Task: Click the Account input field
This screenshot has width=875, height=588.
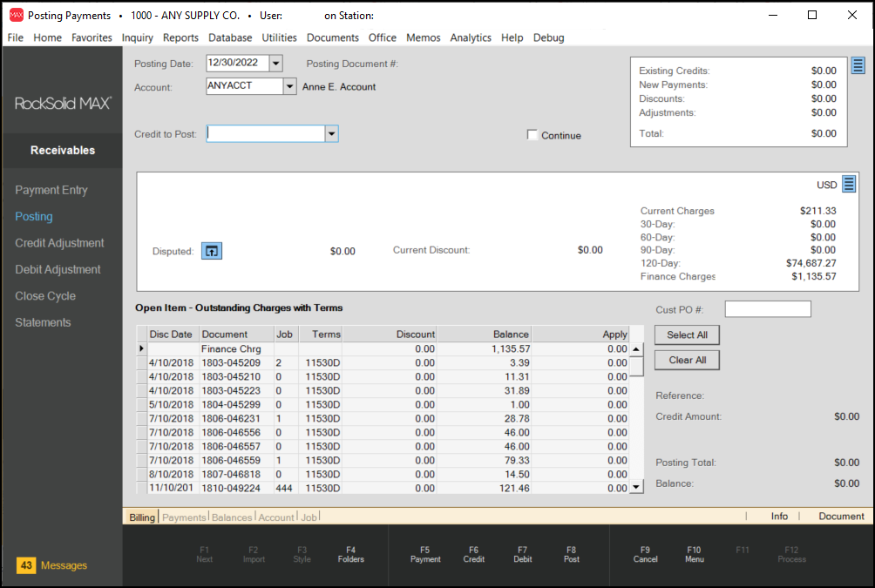Action: coord(244,86)
